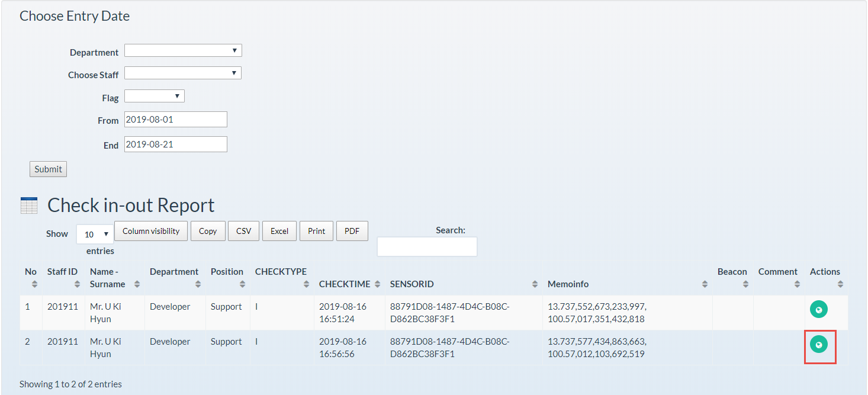Click the green action icon in row 1
Viewport: 868px width, 395px height.
[x=818, y=309]
